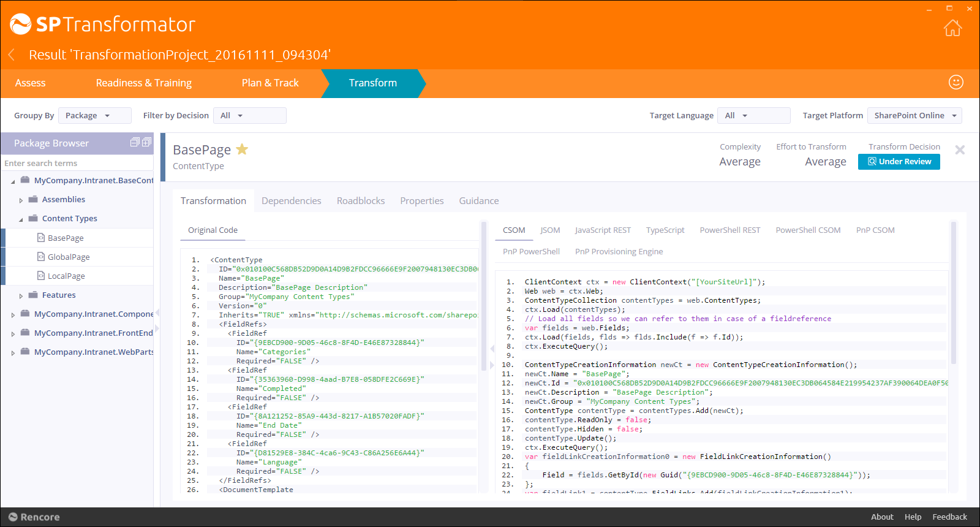Toggle the BasePage favorite star

tap(242, 149)
